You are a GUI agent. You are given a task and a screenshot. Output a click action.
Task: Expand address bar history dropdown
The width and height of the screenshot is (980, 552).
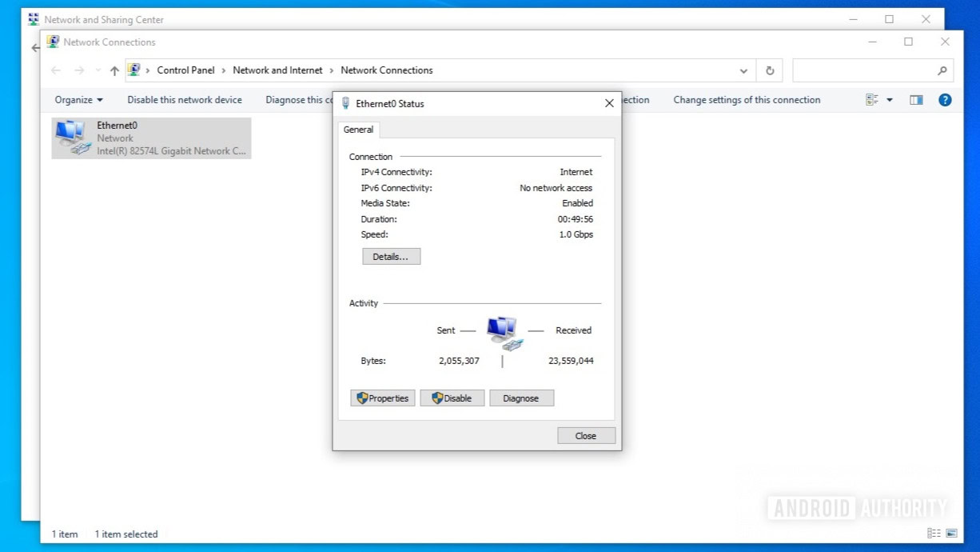pyautogui.click(x=743, y=70)
